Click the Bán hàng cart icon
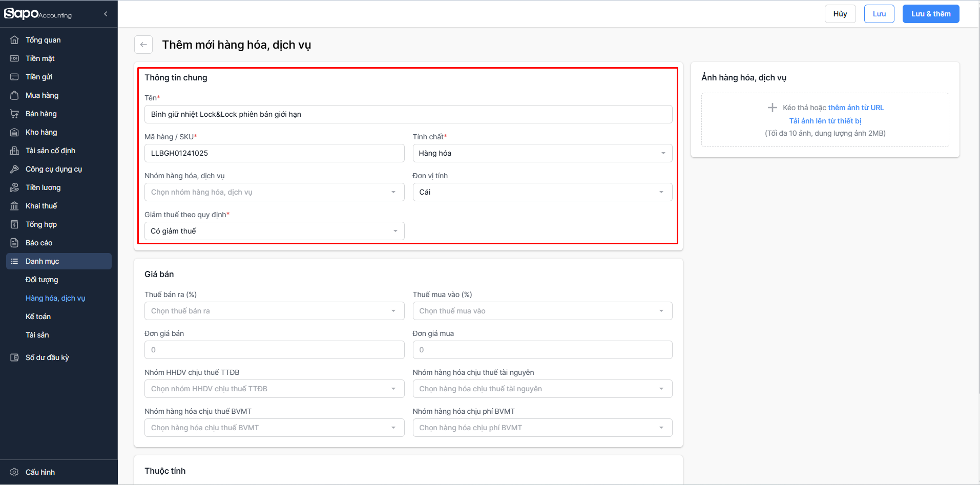 coord(14,114)
